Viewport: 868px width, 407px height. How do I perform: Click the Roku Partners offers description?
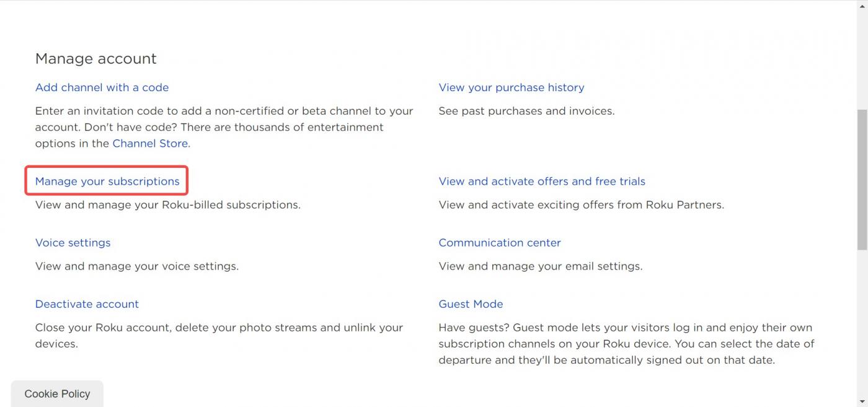tap(581, 204)
